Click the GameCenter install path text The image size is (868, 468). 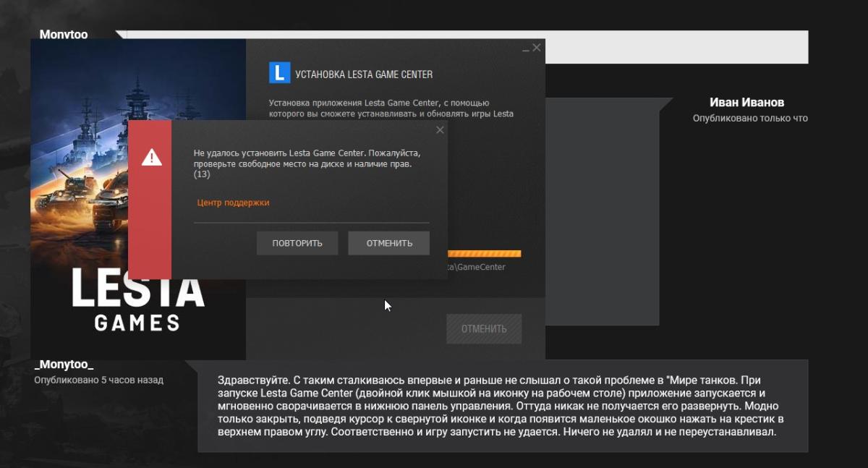pyautogui.click(x=476, y=267)
